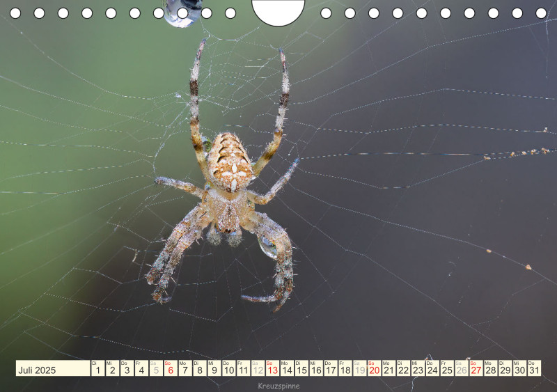Select day 15 cell
557x392 pixels.
click(x=301, y=368)
